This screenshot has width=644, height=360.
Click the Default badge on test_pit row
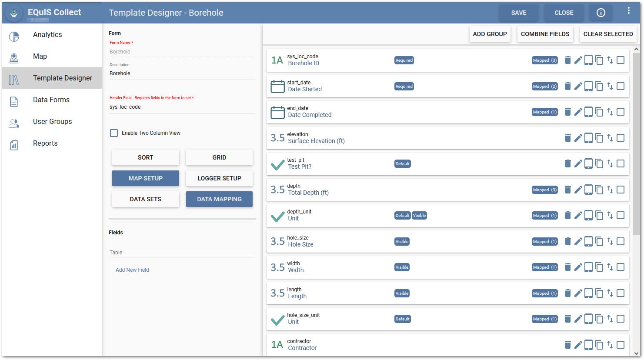(x=403, y=164)
